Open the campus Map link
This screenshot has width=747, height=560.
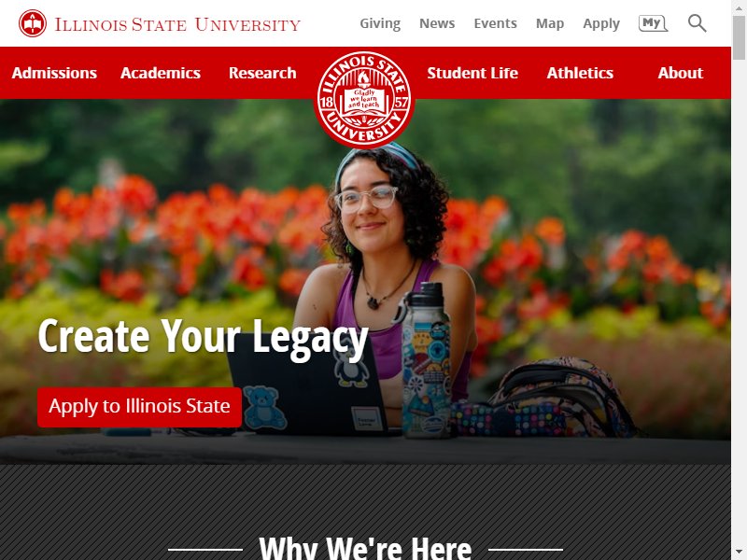click(550, 23)
